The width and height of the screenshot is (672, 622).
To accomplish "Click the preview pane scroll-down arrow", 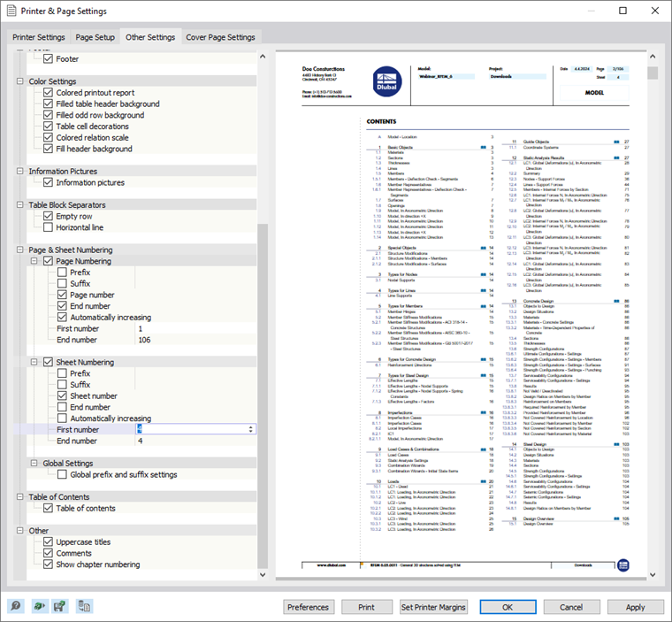I will (x=653, y=575).
